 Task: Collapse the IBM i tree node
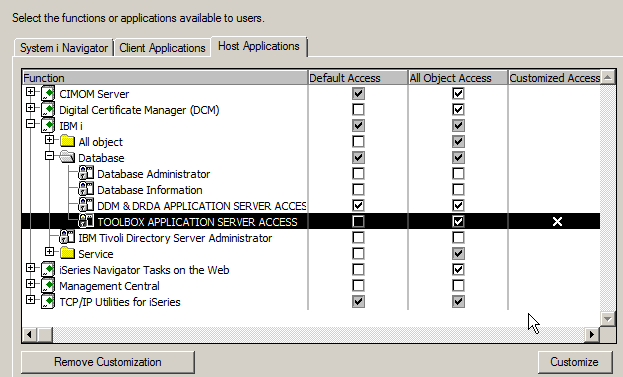point(30,124)
